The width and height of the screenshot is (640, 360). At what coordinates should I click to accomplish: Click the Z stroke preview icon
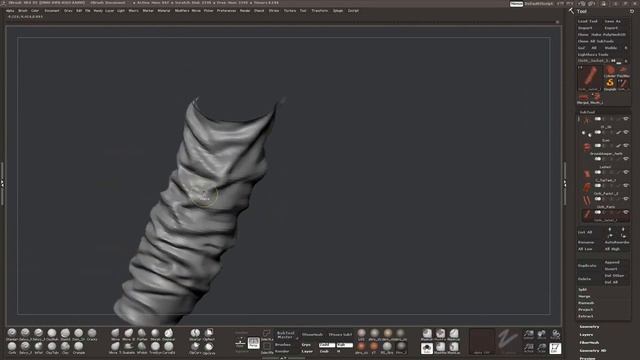(508, 341)
